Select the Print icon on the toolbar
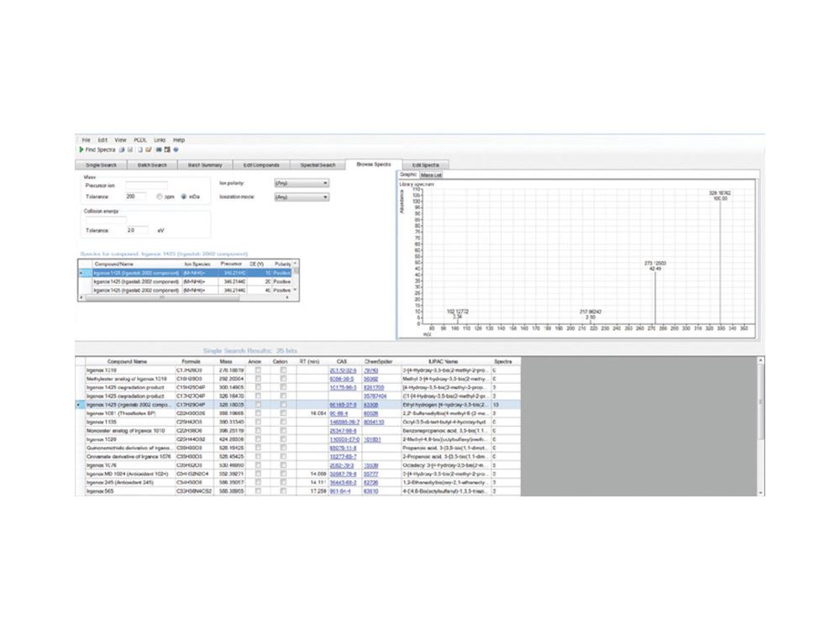The width and height of the screenshot is (840, 630). [121, 149]
